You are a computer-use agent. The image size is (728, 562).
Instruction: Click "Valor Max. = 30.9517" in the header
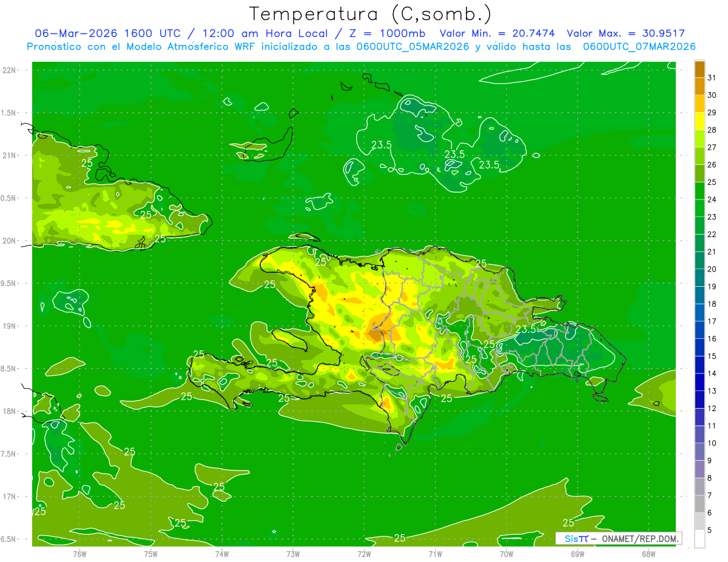coord(625,34)
